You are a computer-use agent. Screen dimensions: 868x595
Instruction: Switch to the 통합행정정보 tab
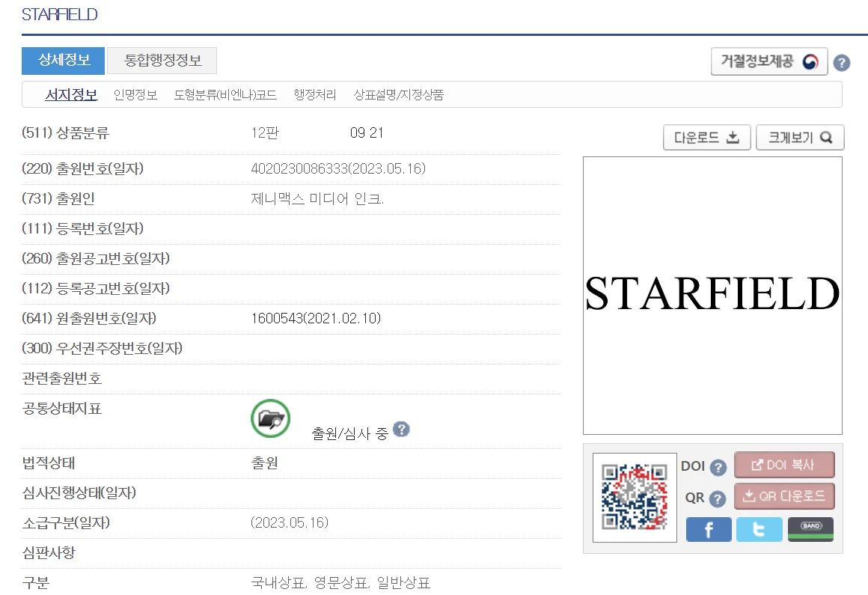tap(162, 61)
